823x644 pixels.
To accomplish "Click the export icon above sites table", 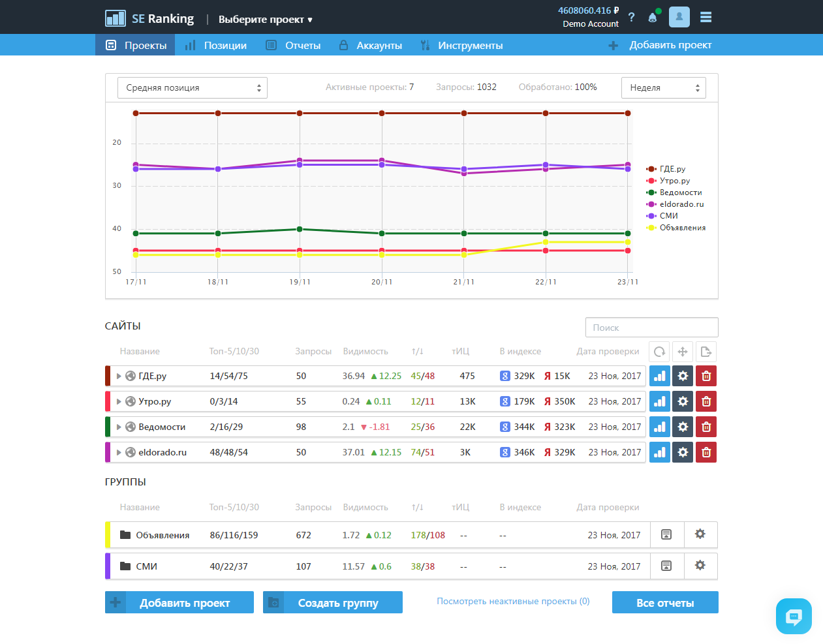I will point(706,352).
